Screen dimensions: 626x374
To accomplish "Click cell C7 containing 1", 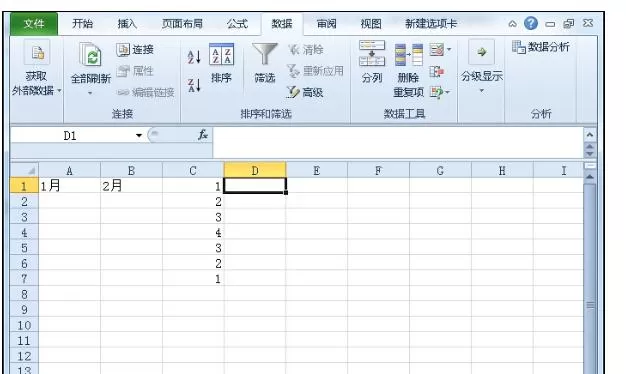I will tap(193, 279).
